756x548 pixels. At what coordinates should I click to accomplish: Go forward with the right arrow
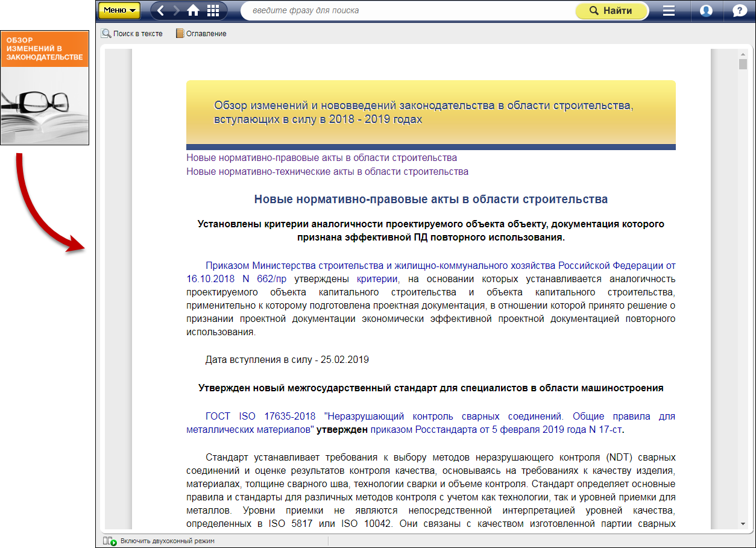point(177,10)
